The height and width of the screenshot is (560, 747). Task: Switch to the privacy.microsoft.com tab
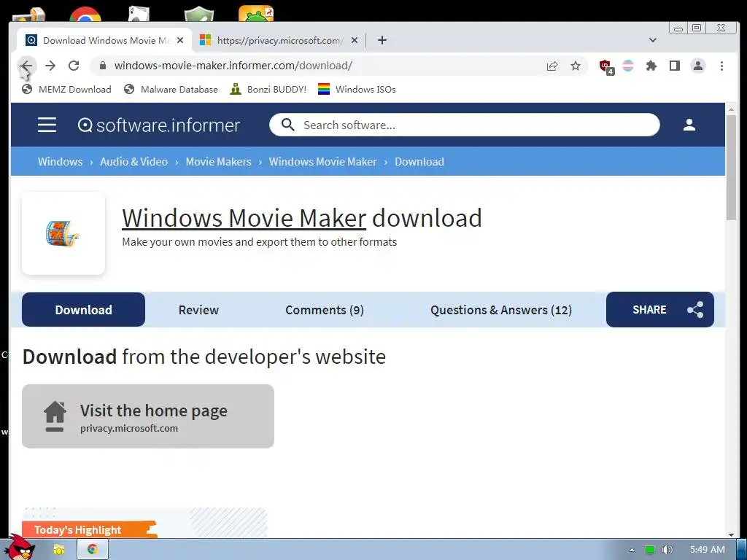pyautogui.click(x=279, y=41)
